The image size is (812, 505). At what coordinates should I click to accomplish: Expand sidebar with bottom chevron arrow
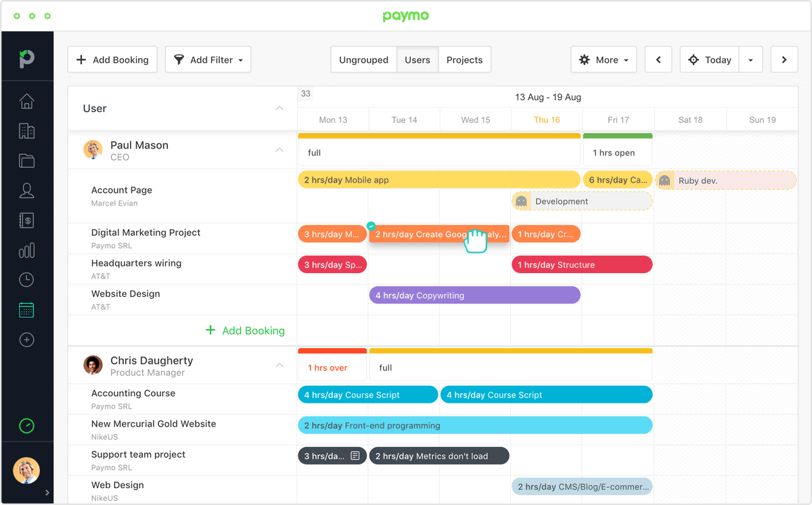47,493
